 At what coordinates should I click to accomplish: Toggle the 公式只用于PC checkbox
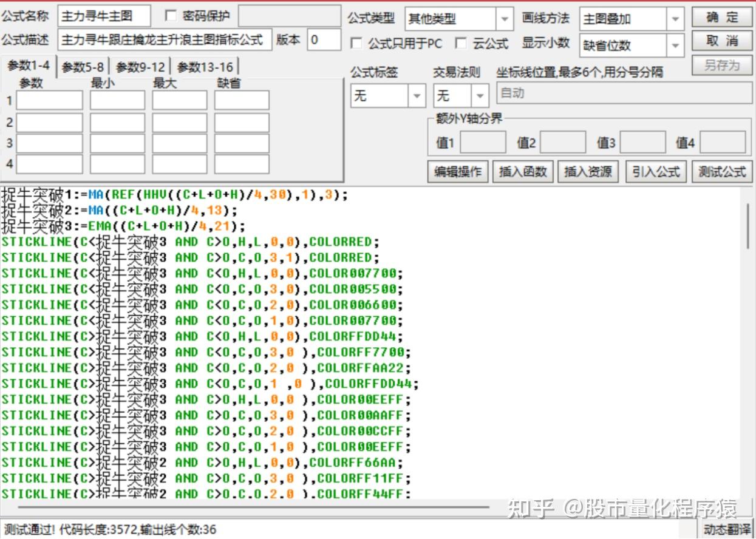click(x=357, y=44)
